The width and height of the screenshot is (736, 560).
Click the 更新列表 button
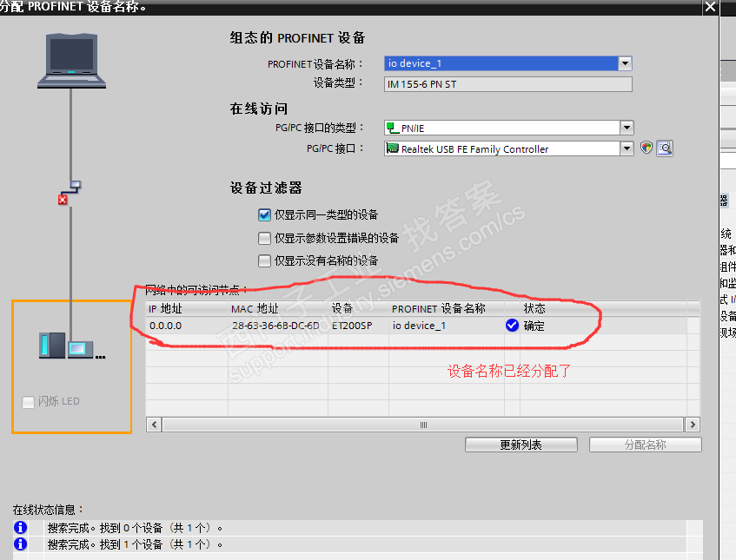click(521, 445)
